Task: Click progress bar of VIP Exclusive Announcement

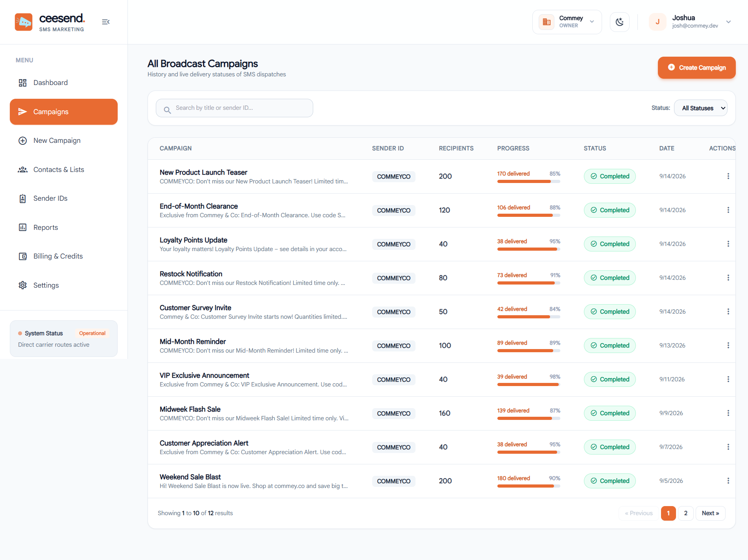Action: (x=529, y=384)
